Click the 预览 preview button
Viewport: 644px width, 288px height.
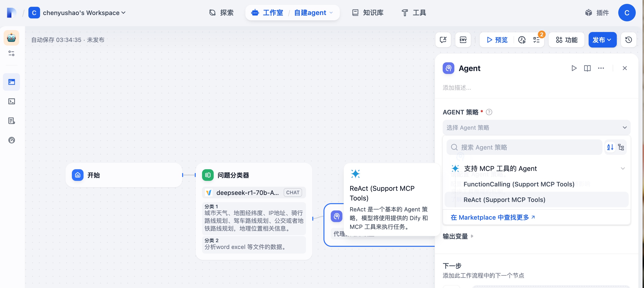497,40
